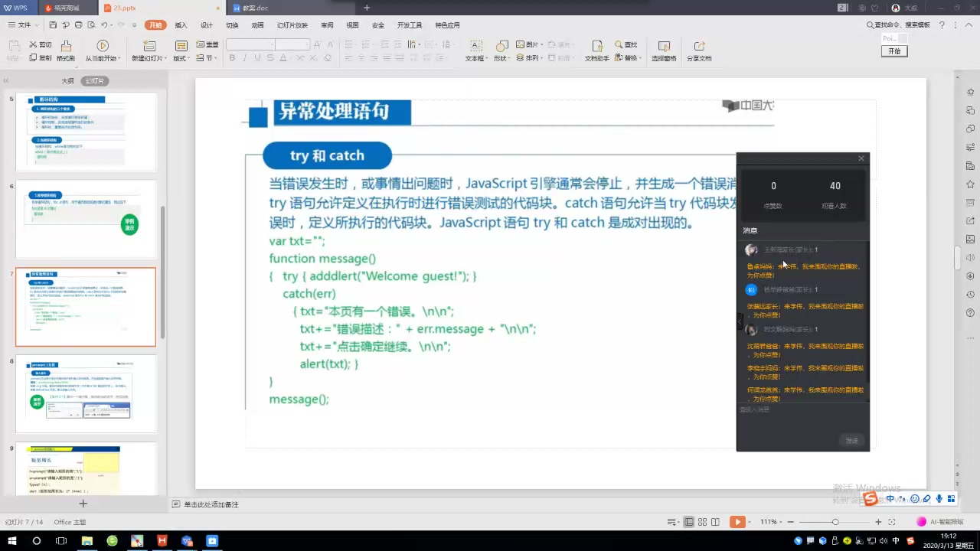The image size is (980, 551).
Task: Open the 幻灯片放映 slideshow tab
Action: (292, 25)
